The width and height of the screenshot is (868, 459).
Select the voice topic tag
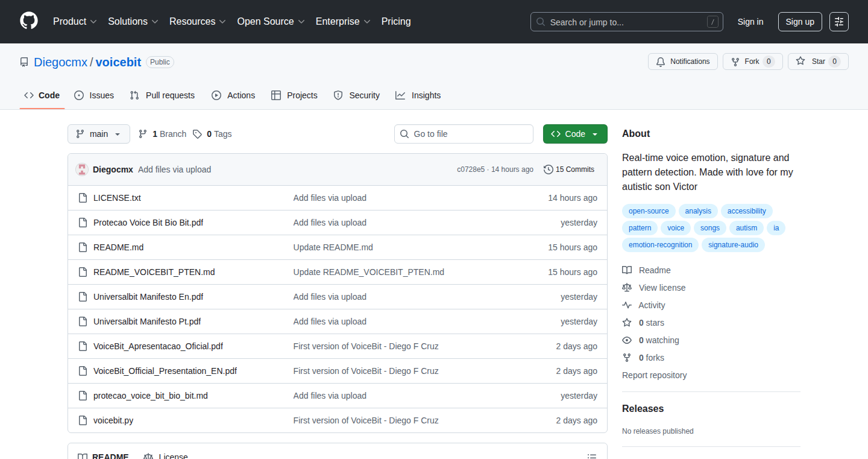(676, 228)
